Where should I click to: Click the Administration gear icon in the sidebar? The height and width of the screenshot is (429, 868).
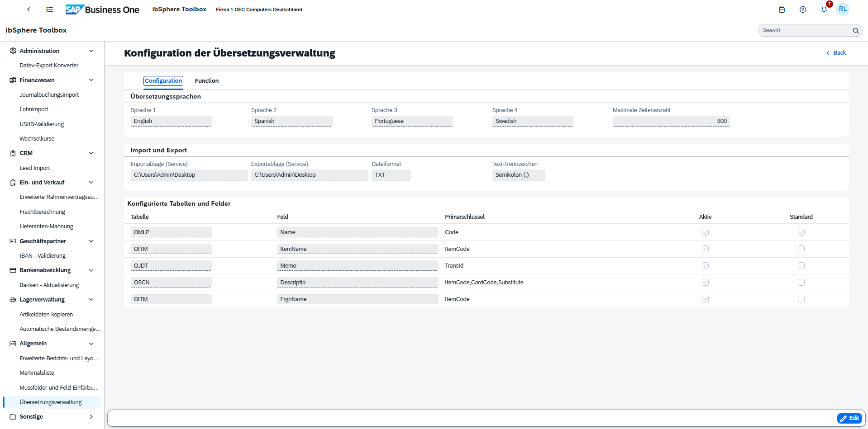click(13, 51)
